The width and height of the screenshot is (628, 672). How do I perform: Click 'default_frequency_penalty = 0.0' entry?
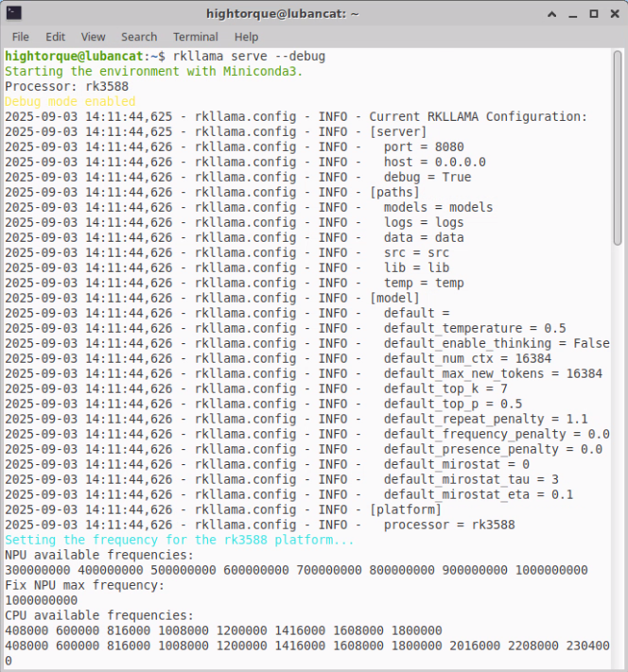[x=497, y=434]
